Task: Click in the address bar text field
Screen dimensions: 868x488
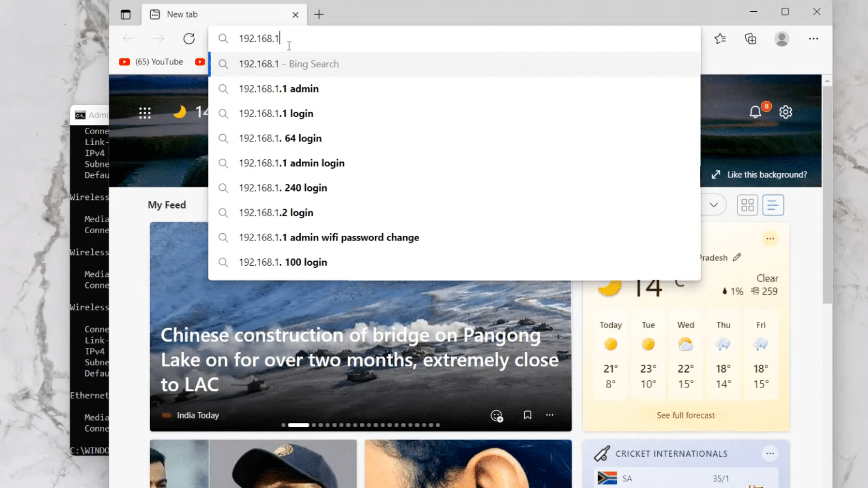Action: click(454, 39)
